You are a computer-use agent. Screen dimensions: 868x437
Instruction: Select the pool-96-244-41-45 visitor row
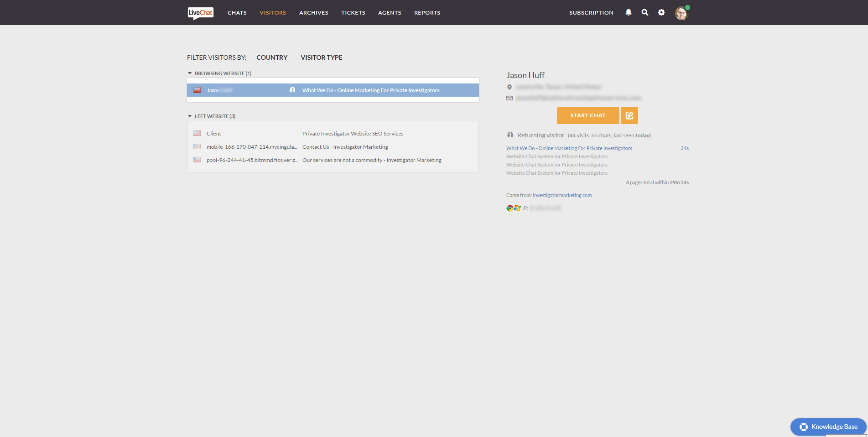click(333, 160)
